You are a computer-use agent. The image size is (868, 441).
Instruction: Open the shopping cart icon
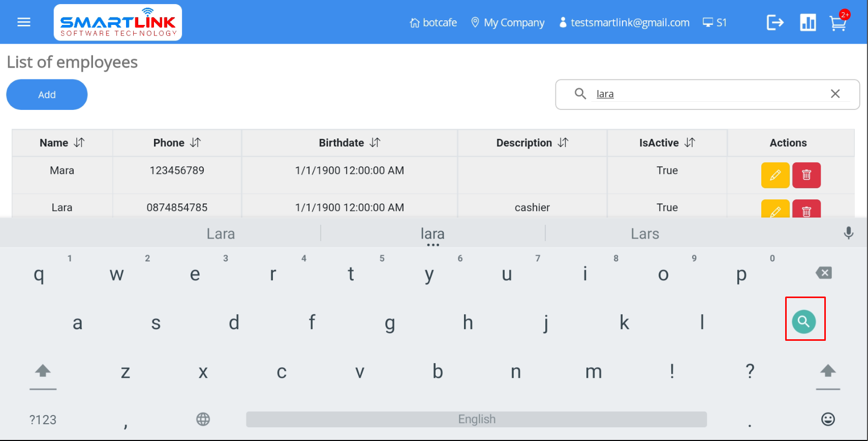click(838, 23)
